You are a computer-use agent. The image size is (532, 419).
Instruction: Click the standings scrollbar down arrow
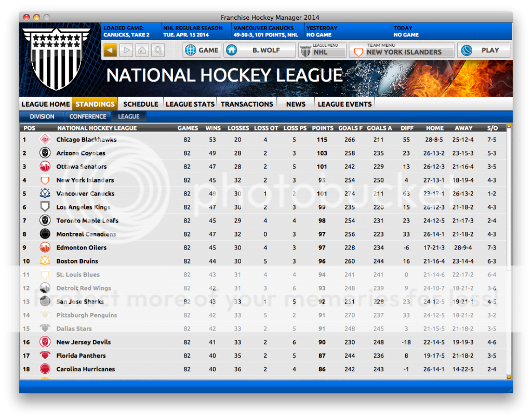pos(509,377)
